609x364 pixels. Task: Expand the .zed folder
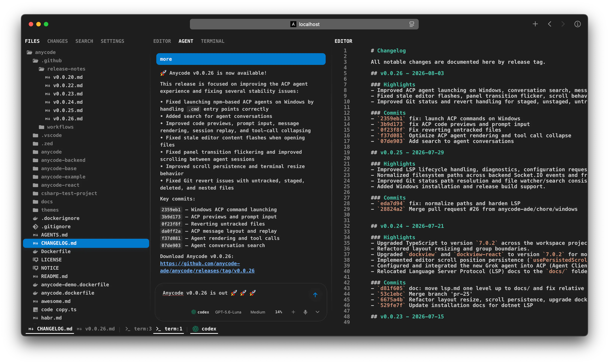click(43, 144)
